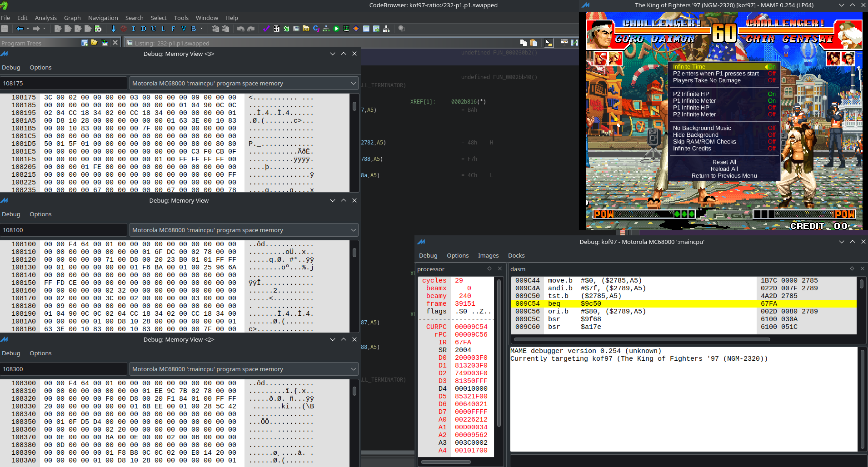Open the Tools menu in Ghidra
868x467 pixels.
point(181,18)
